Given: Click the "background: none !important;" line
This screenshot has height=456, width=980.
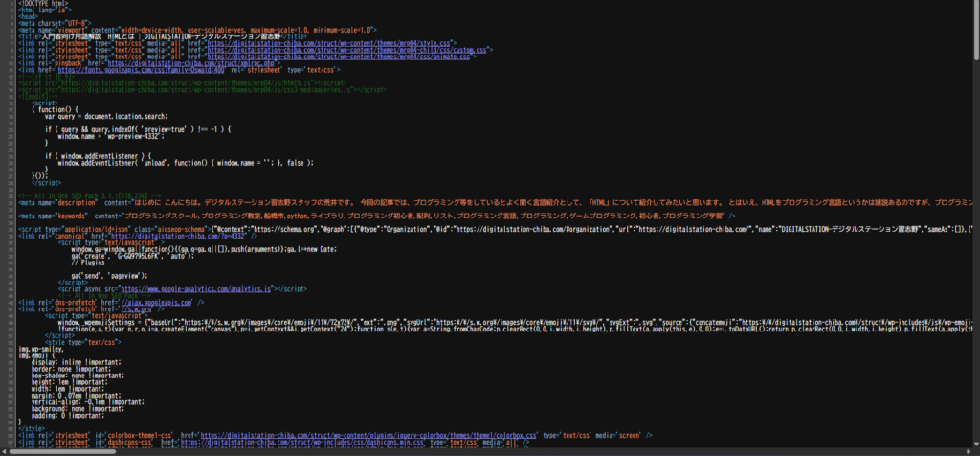Looking at the screenshot, I should click(77, 409).
